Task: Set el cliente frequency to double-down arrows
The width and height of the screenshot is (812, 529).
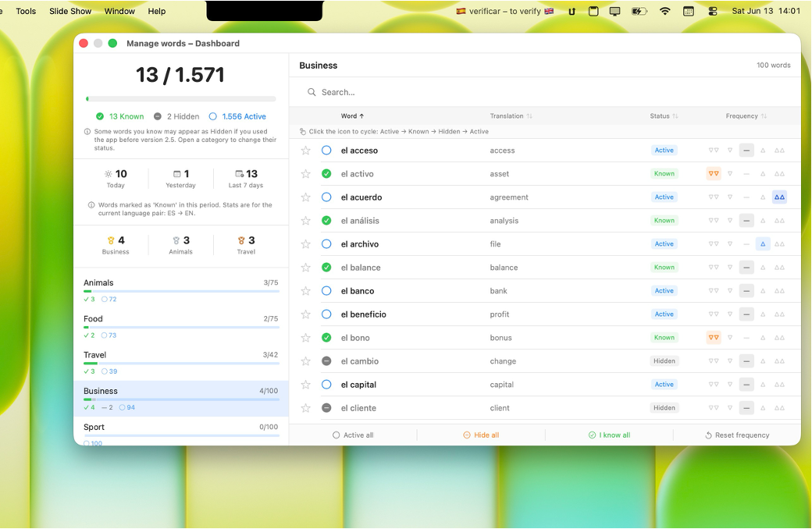Action: pyautogui.click(x=714, y=408)
